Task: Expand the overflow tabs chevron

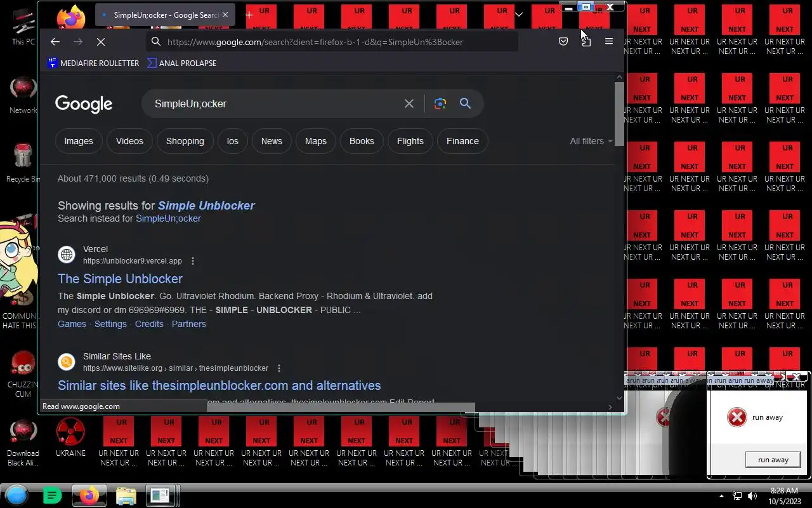Action: [x=518, y=15]
